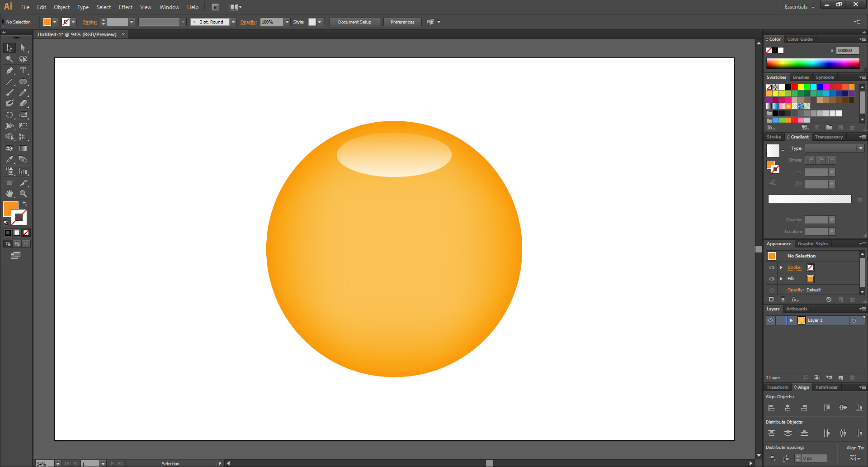Click the Stroke label link in control bar
The image size is (868, 467).
(x=90, y=22)
